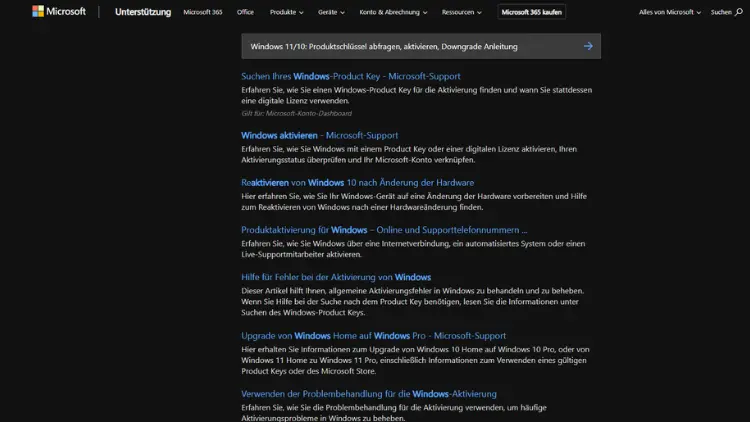Expand the Konto & Abrechnung dropdown

pos(393,12)
